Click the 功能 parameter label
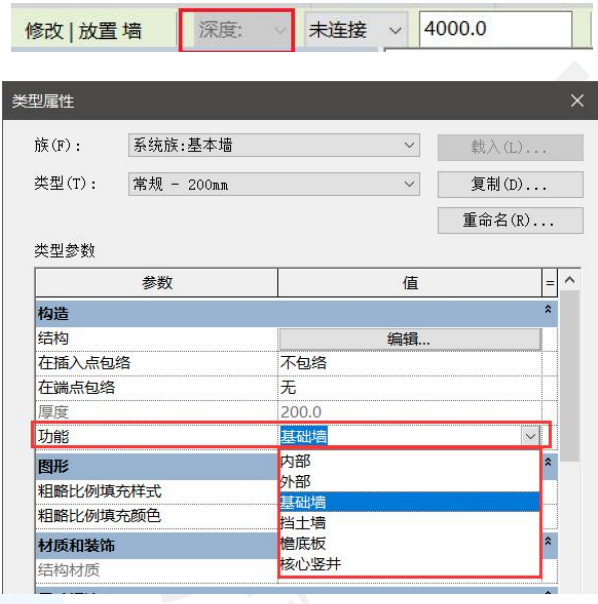 click(53, 436)
